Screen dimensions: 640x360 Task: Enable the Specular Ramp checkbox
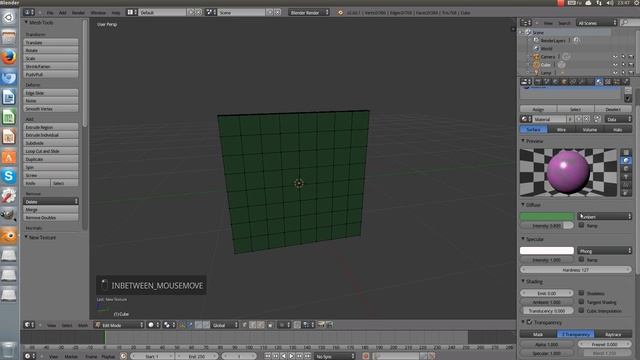pos(581,259)
